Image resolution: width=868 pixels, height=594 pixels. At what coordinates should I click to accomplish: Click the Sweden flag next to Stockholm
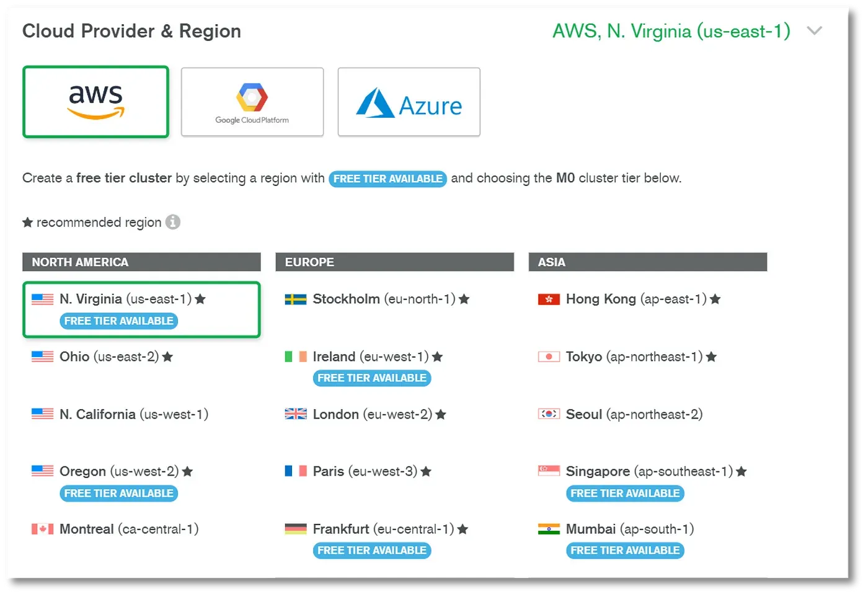tap(296, 299)
